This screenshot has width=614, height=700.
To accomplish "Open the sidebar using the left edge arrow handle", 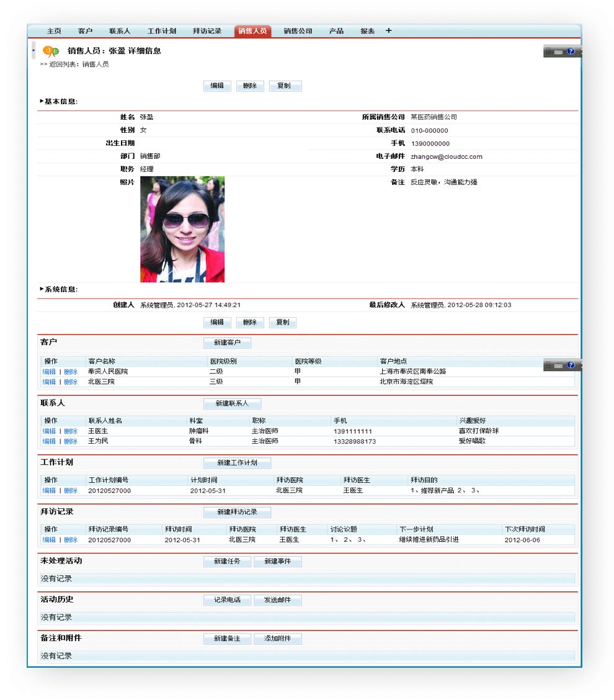I will pyautogui.click(x=33, y=50).
